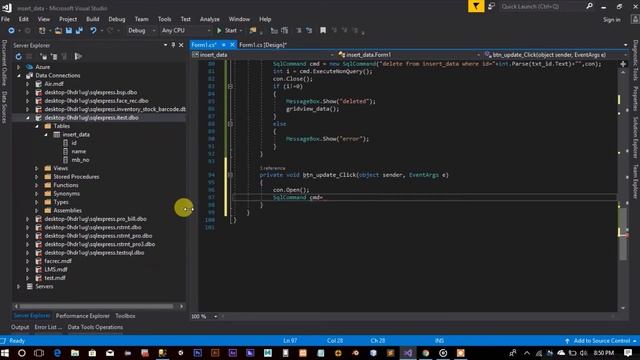This screenshot has height=360, width=640.
Task: Collapse the insert_data table node
Action: (x=46, y=135)
